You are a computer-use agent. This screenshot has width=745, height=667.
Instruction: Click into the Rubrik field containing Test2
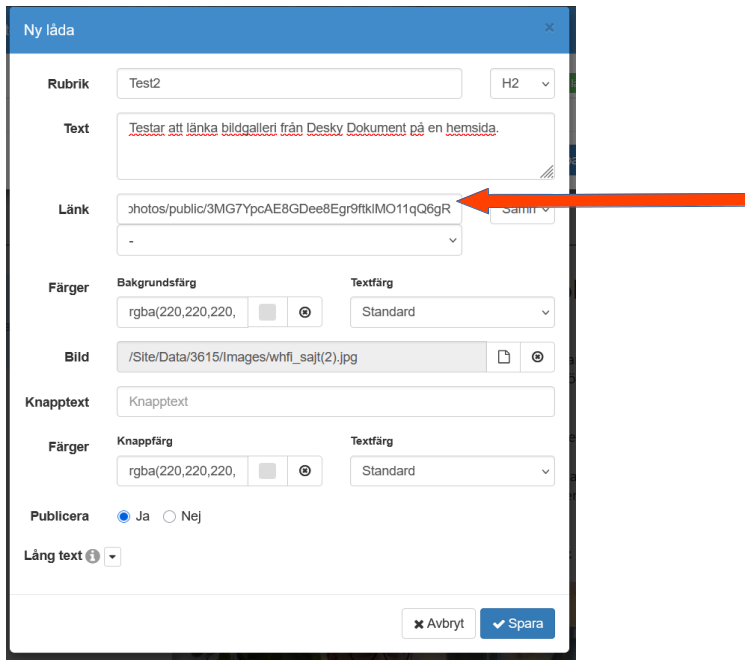(289, 84)
